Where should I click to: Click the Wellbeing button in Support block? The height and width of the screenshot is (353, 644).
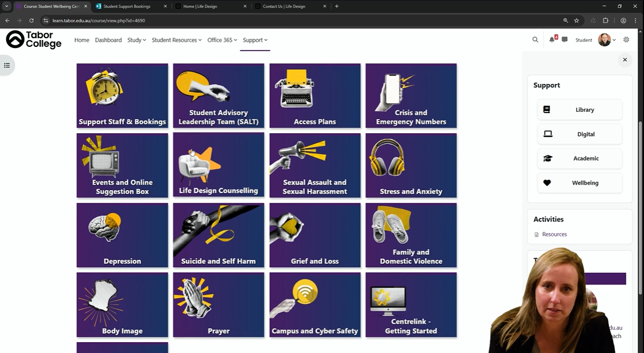(x=580, y=183)
